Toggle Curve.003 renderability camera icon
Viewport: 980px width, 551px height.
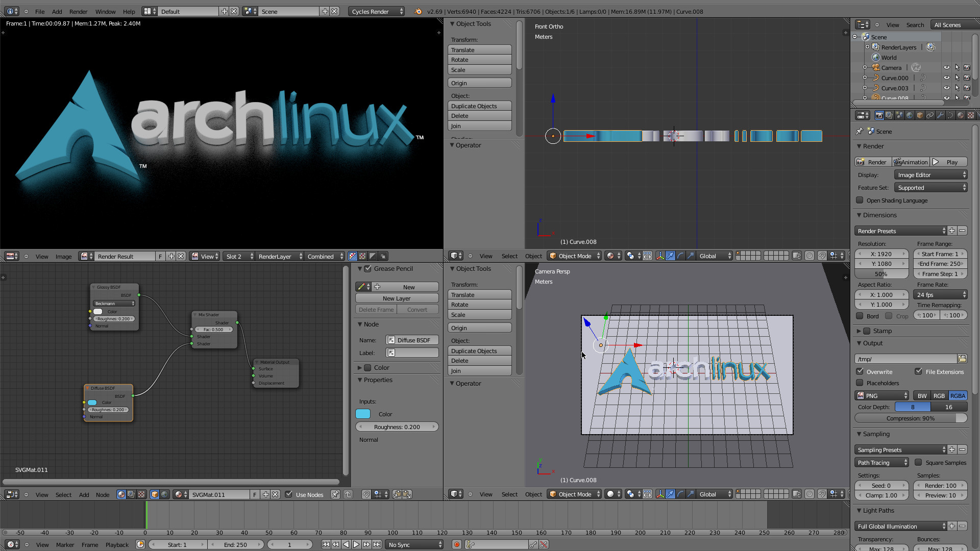(967, 88)
